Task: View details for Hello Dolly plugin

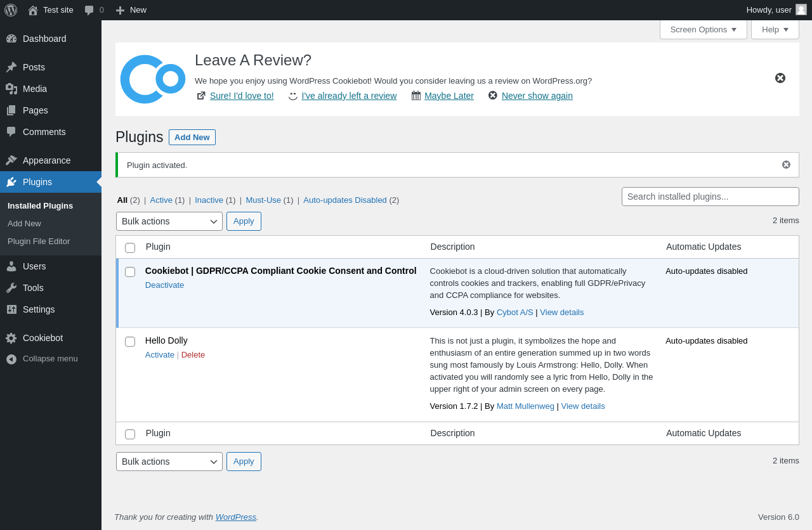Action: coord(583,406)
